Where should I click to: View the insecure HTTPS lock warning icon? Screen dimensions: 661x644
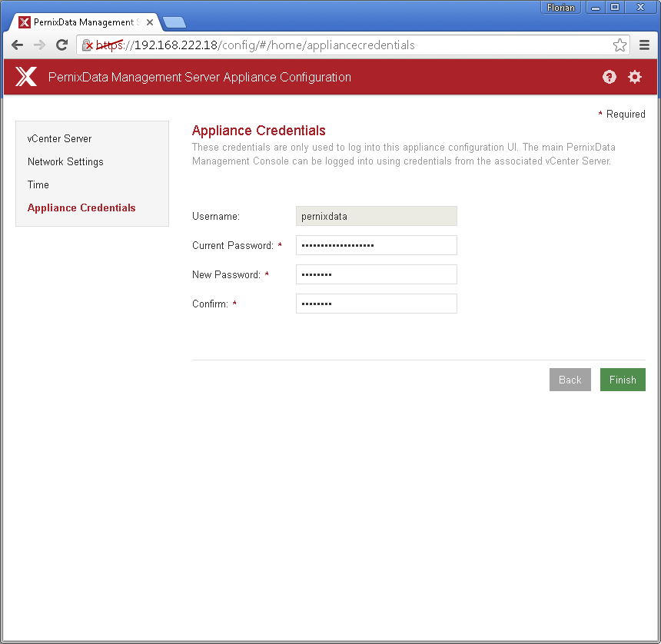coord(88,45)
